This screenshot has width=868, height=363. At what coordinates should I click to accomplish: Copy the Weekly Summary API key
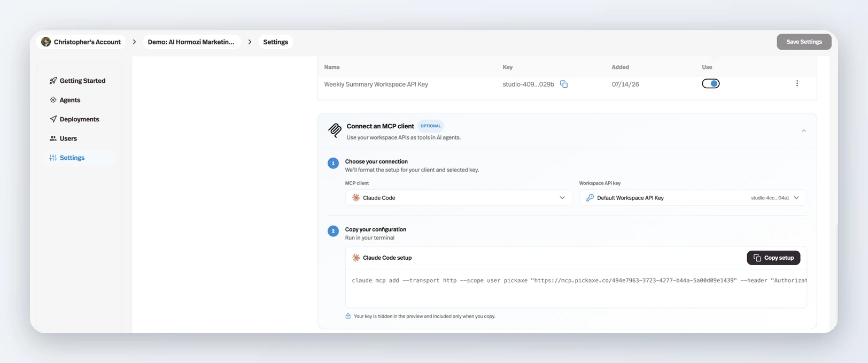tap(564, 84)
